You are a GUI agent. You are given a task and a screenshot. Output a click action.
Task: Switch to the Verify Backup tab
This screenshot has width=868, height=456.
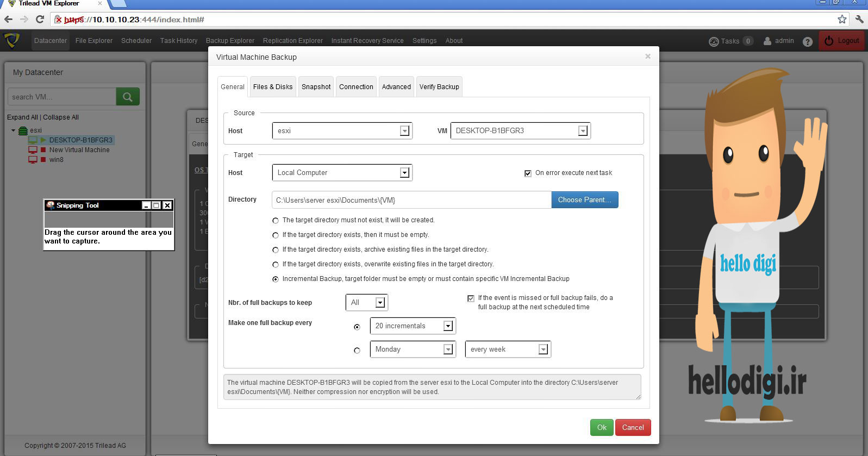(x=439, y=87)
